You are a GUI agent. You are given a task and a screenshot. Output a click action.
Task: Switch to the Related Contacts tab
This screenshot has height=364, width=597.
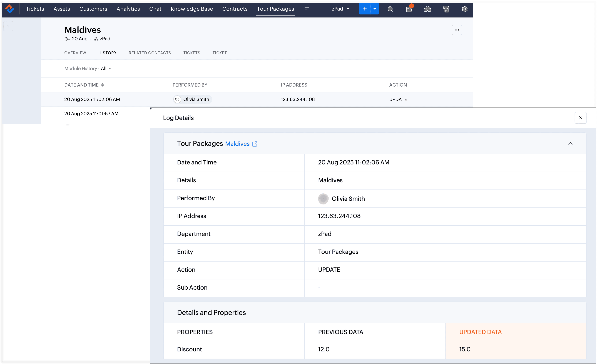[x=150, y=53]
